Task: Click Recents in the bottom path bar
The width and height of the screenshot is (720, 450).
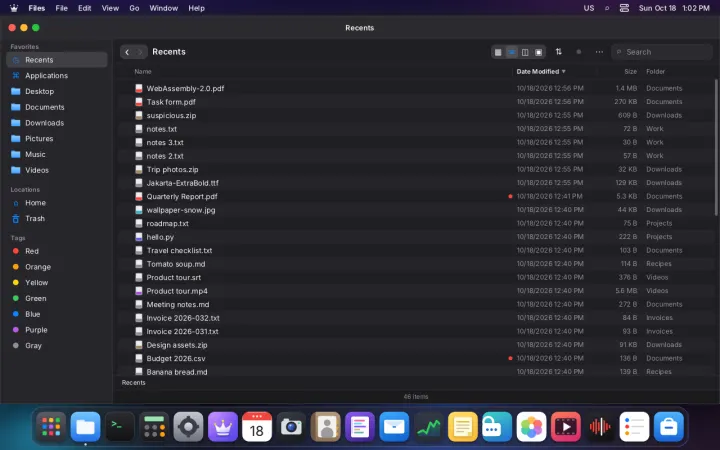Action: tap(134, 382)
